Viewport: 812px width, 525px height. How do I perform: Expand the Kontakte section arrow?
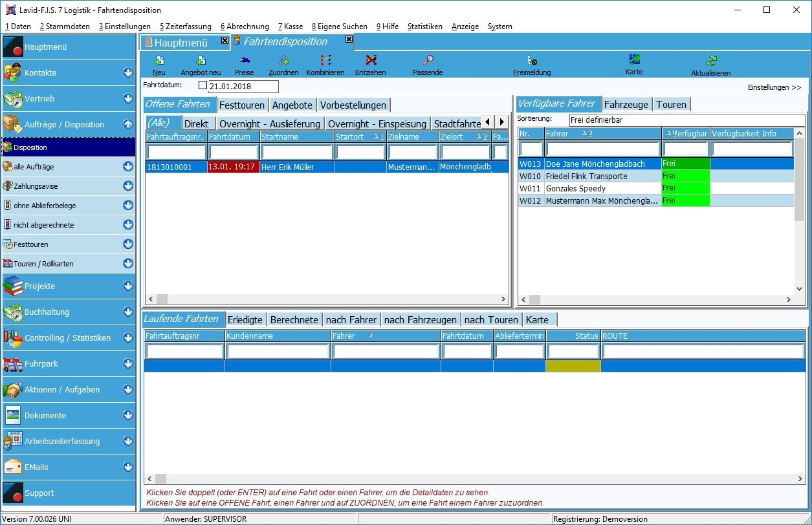point(128,72)
